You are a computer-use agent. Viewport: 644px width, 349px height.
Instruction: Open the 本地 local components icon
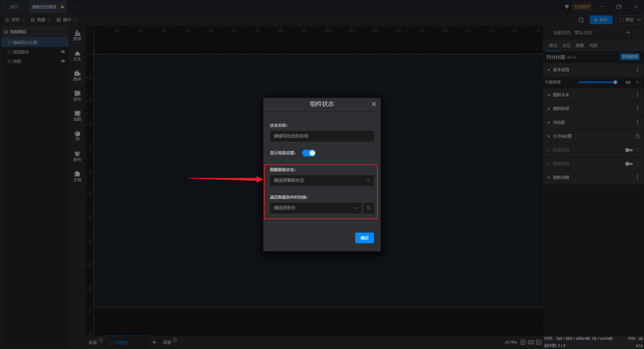click(77, 176)
